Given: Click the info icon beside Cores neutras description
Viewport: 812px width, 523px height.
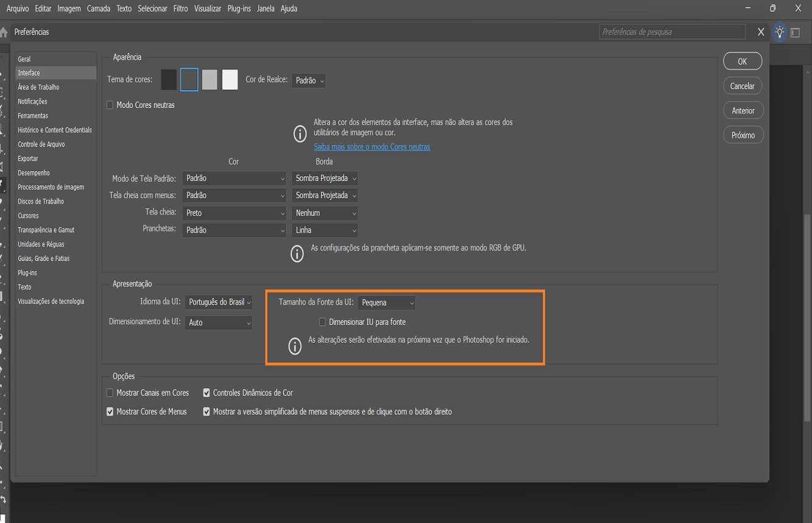Looking at the screenshot, I should [x=299, y=133].
